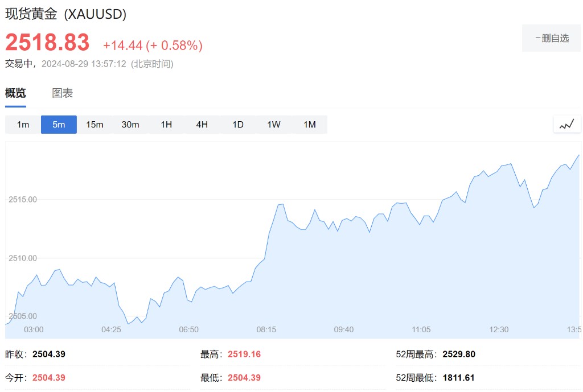Show the 1M monthly chart
Image resolution: width=583 pixels, height=392 pixels.
(x=310, y=125)
